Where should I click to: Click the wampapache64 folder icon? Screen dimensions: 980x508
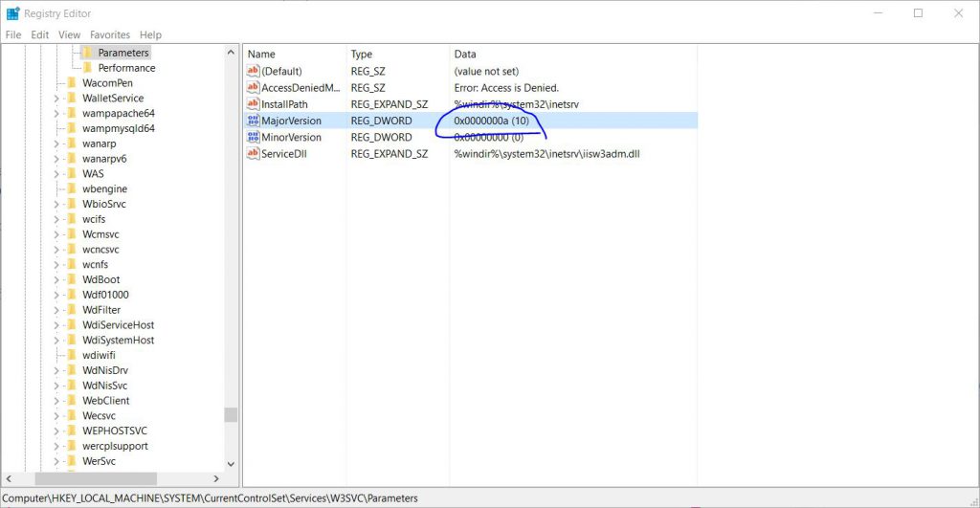71,113
